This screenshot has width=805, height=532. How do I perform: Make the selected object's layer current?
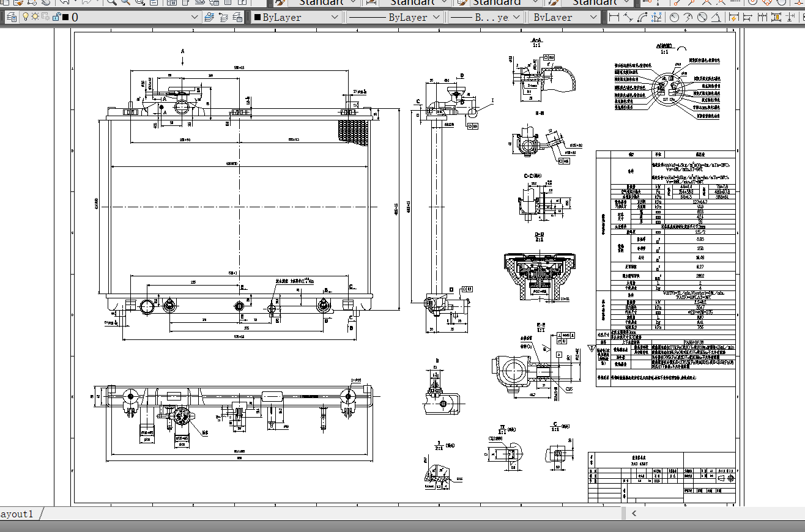[x=209, y=17]
